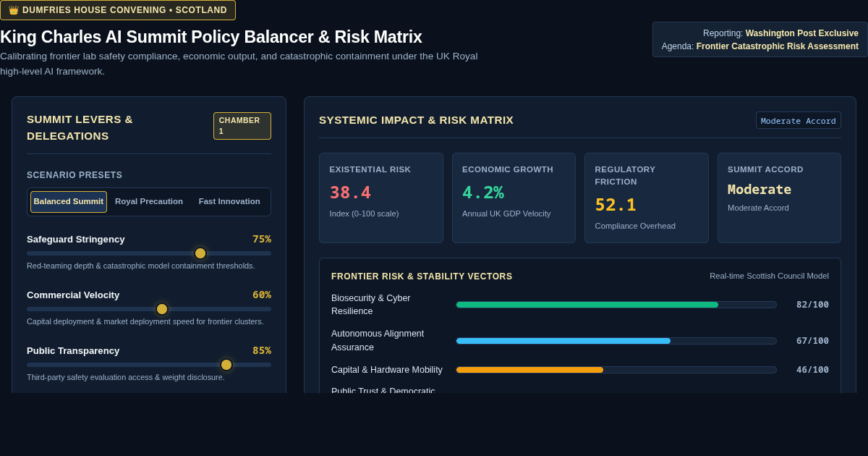Click the Public Transparency label

point(73,351)
